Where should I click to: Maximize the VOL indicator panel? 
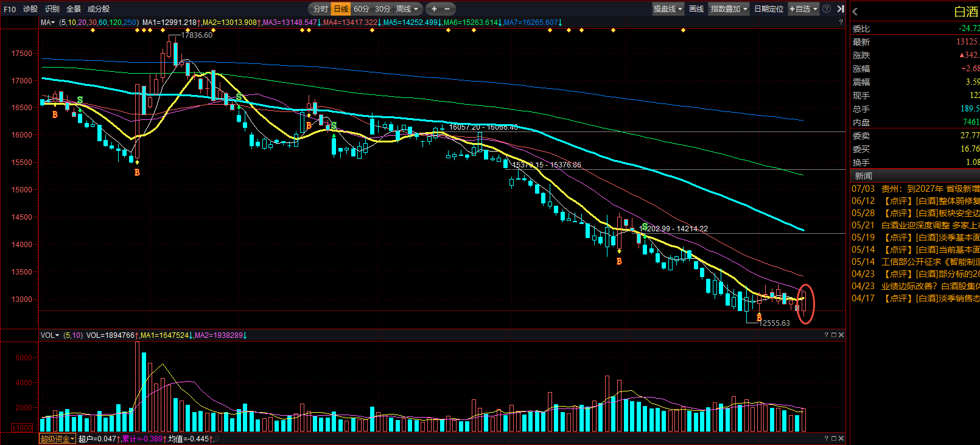tap(834, 335)
